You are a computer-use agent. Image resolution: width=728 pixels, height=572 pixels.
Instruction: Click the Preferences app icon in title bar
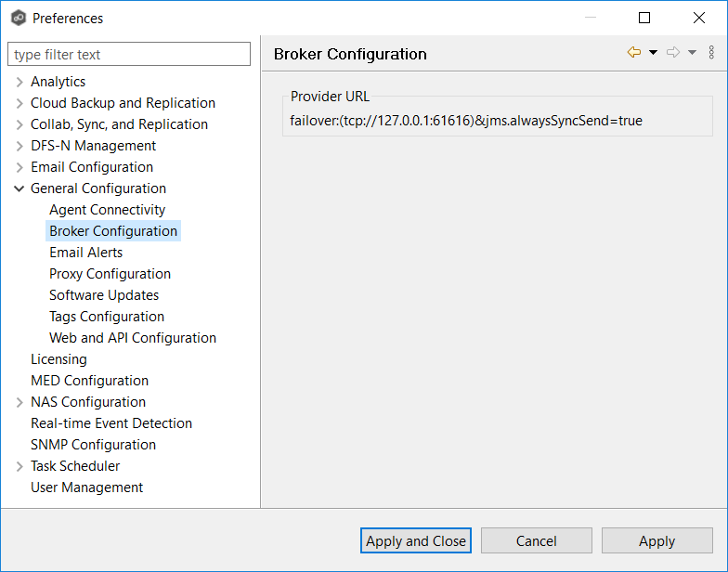(18, 18)
